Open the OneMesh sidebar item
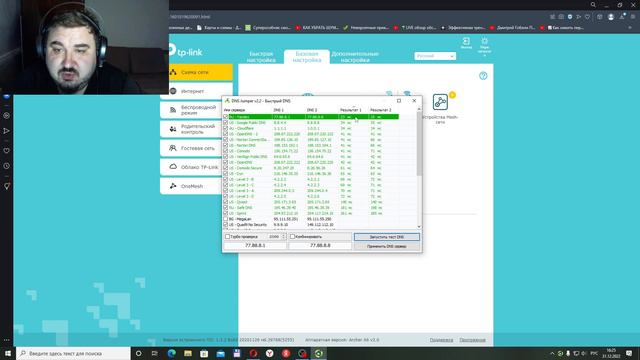This screenshot has width=640, height=360. coord(192,186)
